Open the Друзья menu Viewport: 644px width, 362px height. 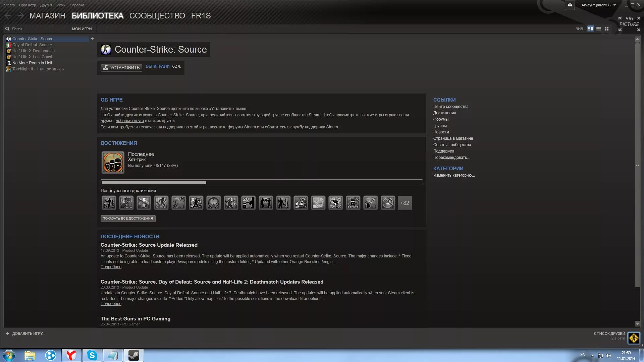(x=46, y=5)
